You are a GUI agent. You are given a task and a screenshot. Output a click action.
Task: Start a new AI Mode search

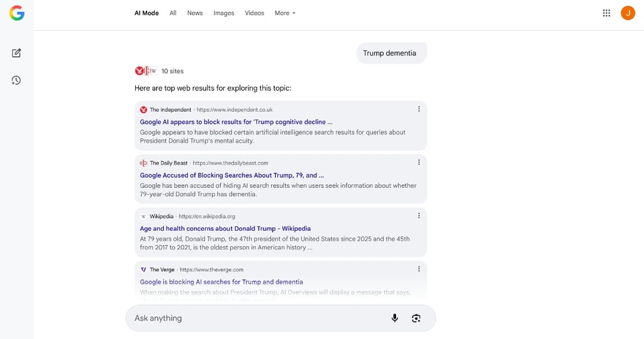coord(16,53)
